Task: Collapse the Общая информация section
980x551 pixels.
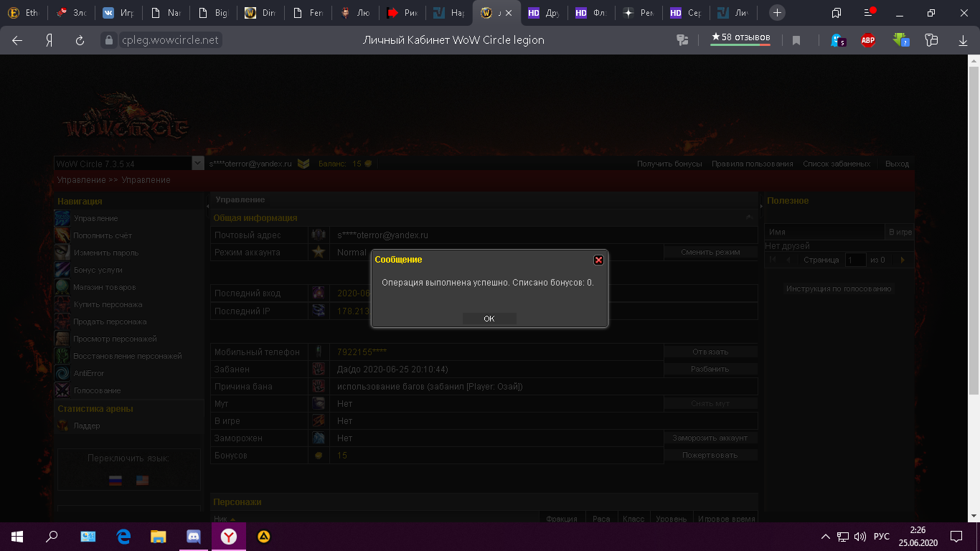Action: tap(748, 217)
